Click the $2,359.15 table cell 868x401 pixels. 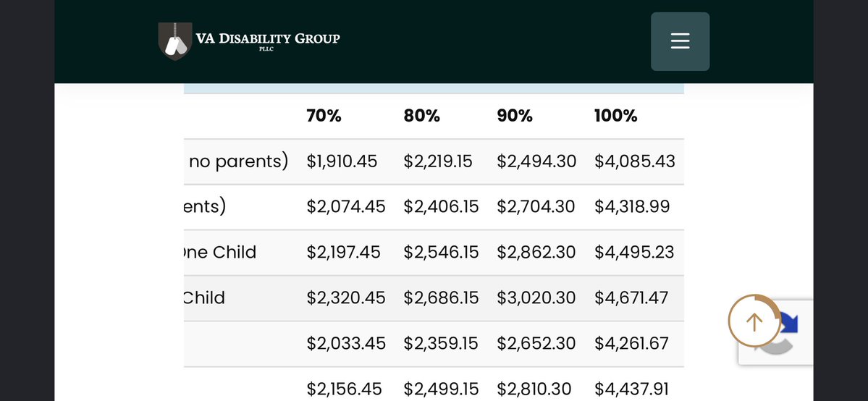click(x=440, y=343)
